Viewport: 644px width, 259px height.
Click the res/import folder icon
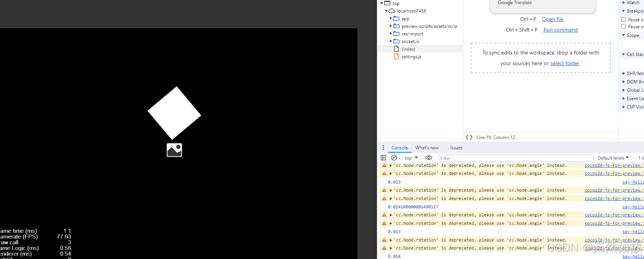tap(396, 34)
